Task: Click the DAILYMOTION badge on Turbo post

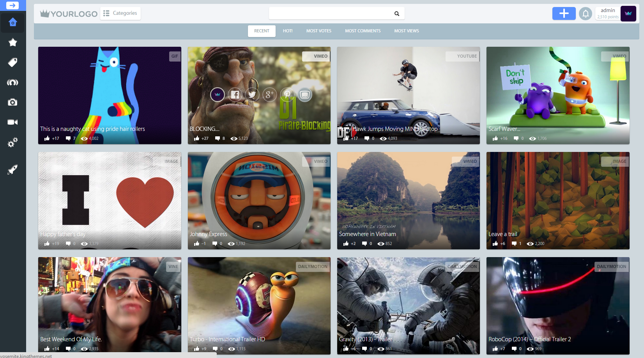Action: 313,266
